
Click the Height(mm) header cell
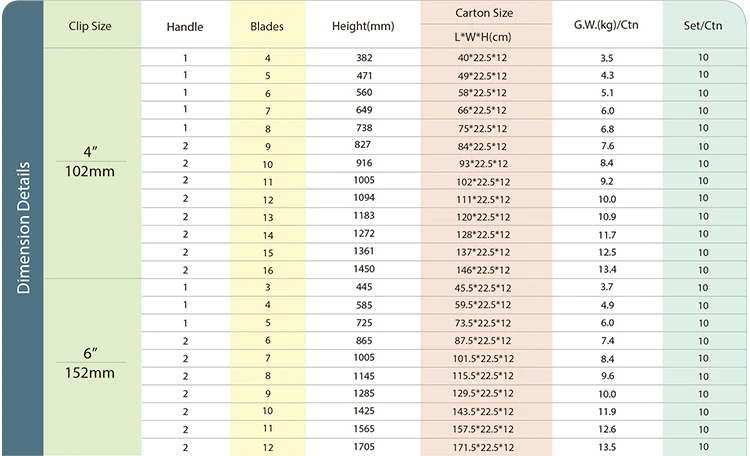coord(363,26)
